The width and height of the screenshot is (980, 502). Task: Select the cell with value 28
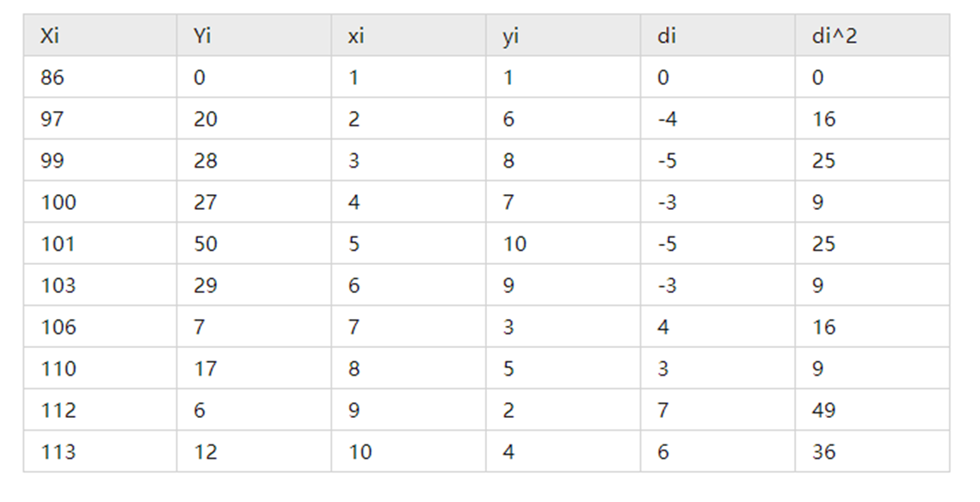pyautogui.click(x=206, y=161)
